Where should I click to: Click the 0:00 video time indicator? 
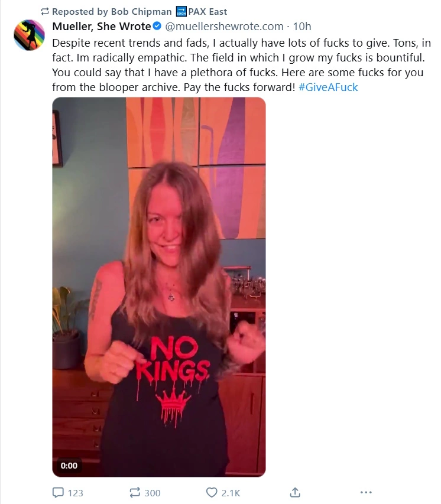pyautogui.click(x=69, y=466)
